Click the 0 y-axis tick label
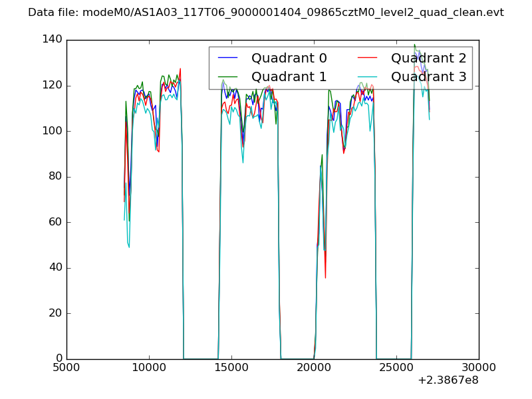The image size is (532, 399). pos(58,359)
